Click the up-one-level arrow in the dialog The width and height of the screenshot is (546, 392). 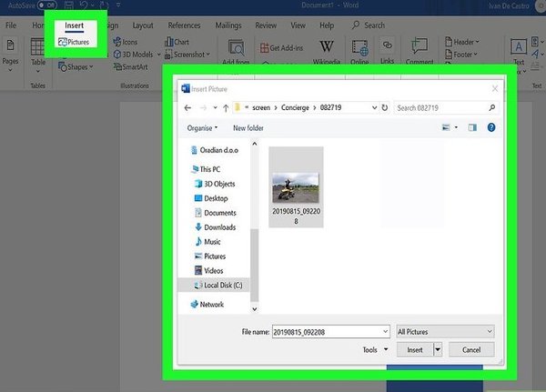(225, 108)
